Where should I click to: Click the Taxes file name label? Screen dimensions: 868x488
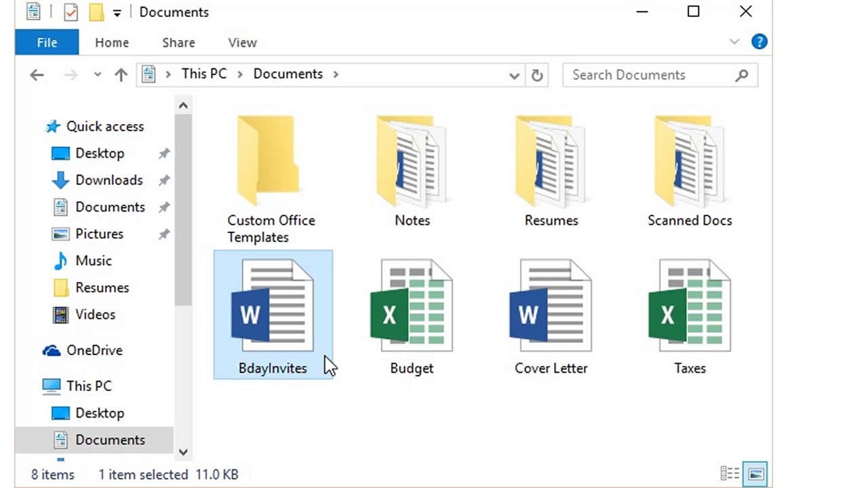690,369
